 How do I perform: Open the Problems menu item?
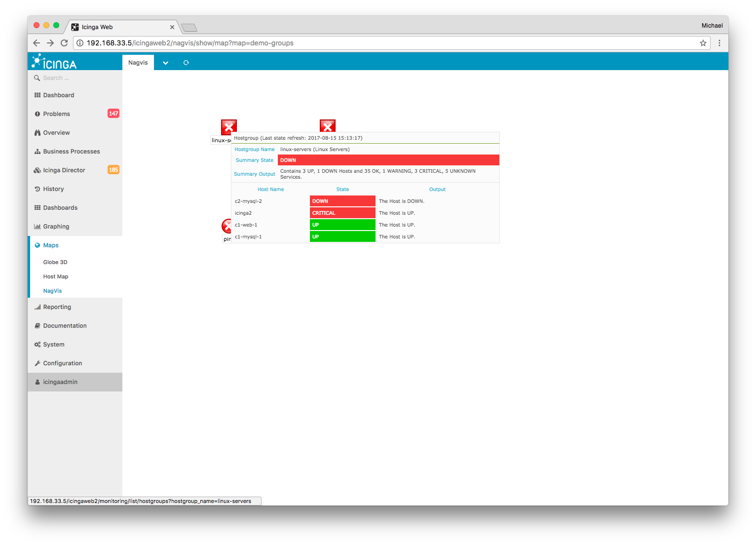pyautogui.click(x=75, y=114)
